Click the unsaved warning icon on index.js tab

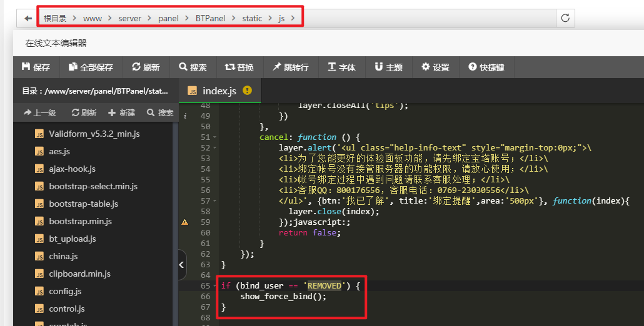[x=247, y=90]
